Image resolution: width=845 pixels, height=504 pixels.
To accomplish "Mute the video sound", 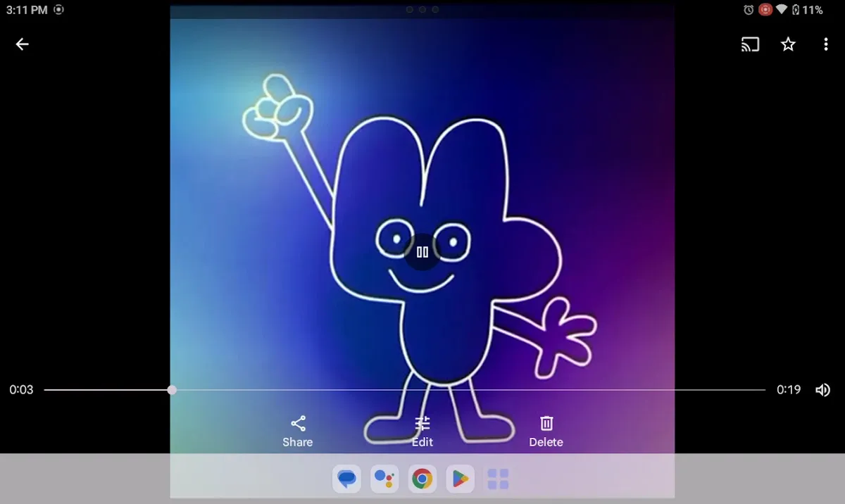I will point(822,390).
